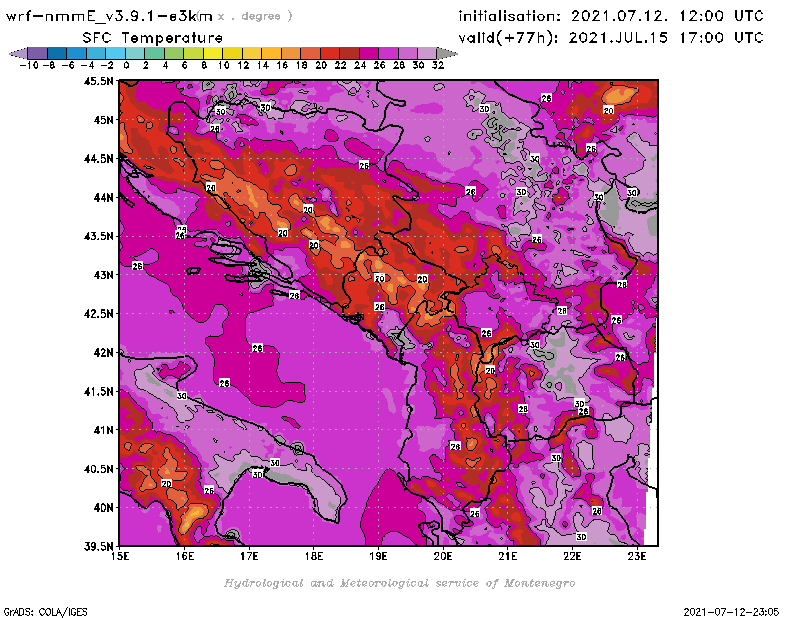Viewport: 800px width, 618px height.
Task: Click the '45N' latitude label
Action: (103, 119)
